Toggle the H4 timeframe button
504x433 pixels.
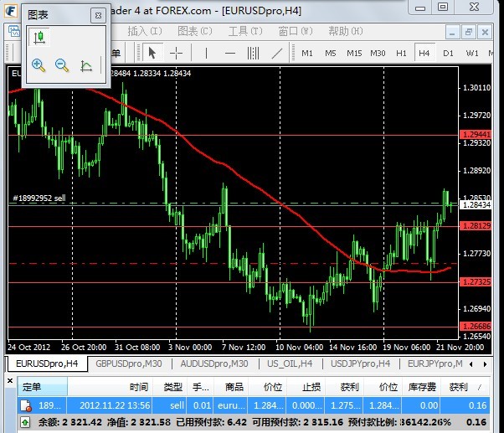click(x=424, y=53)
